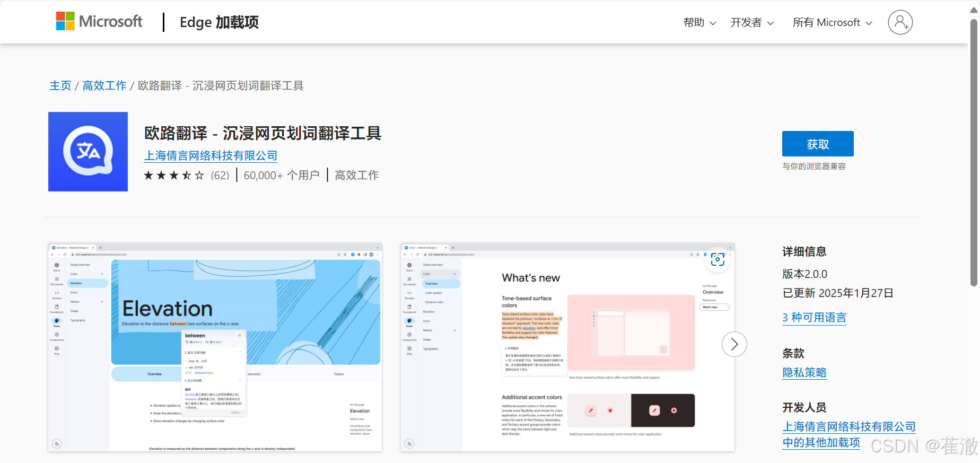This screenshot has height=463, width=980.
Task: Open 高效工作 breadcrumb category
Action: pos(104,85)
